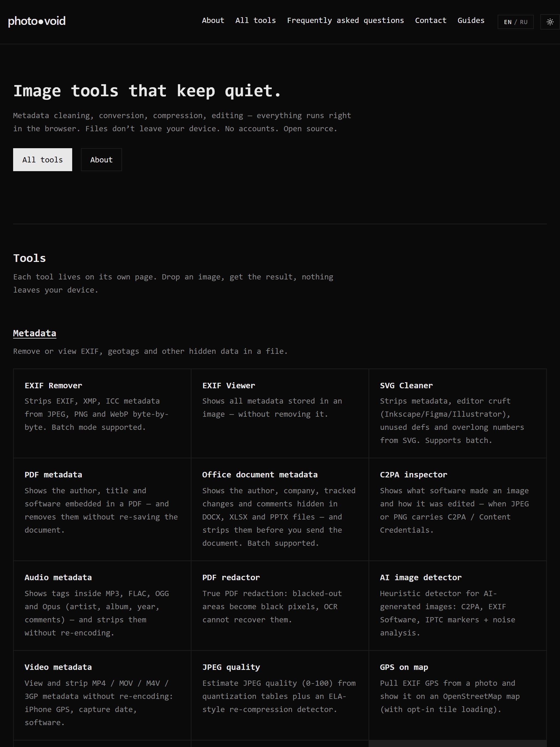
Task: Open the PDF redactor tool card
Action: pos(280,606)
